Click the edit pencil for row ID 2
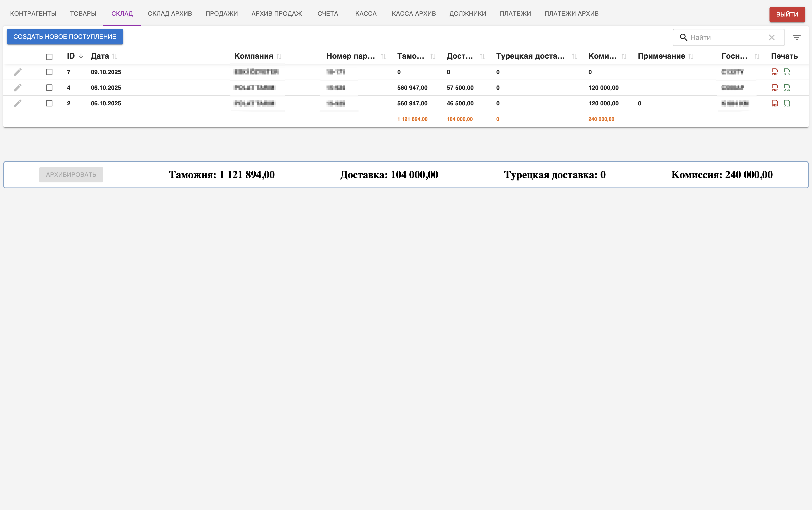 18,103
